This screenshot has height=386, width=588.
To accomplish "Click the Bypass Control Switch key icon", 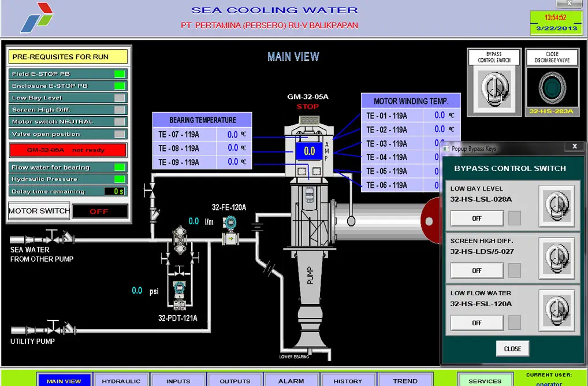I will coord(494,88).
